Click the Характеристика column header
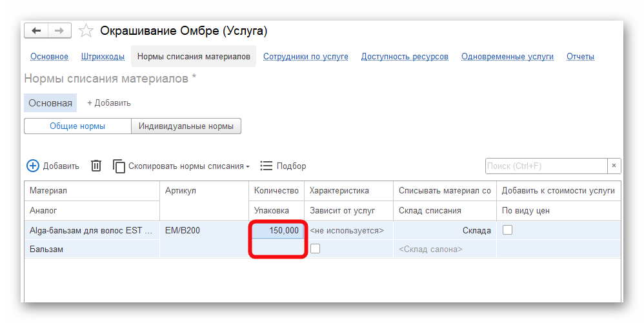This screenshot has width=644, height=323. pyautogui.click(x=348, y=190)
